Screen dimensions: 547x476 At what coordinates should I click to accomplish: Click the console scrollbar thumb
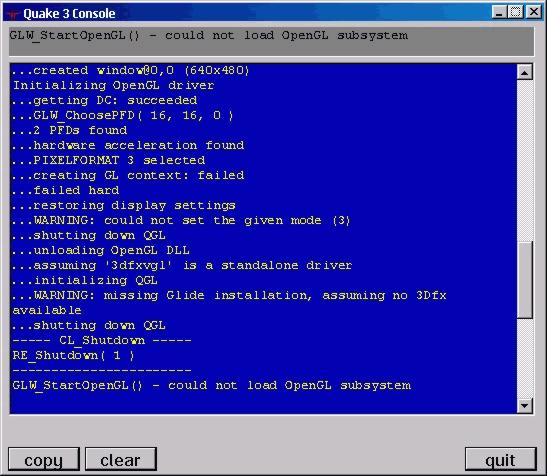[x=524, y=280]
